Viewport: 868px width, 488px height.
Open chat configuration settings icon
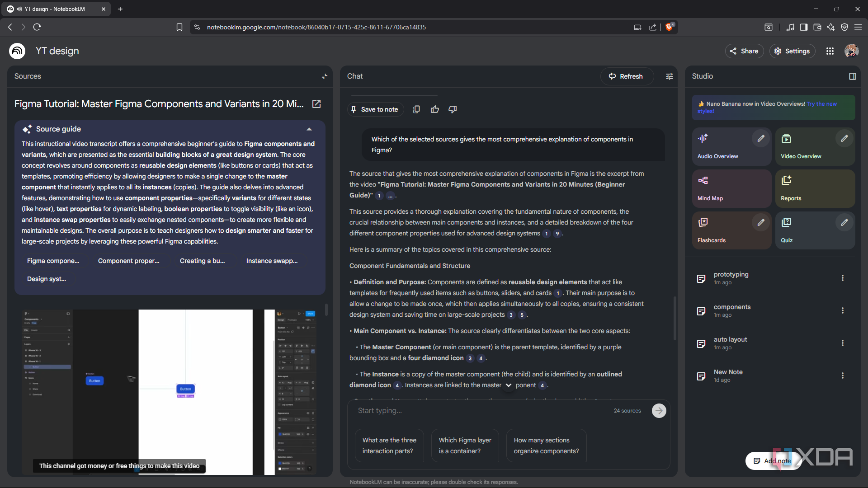coord(670,76)
